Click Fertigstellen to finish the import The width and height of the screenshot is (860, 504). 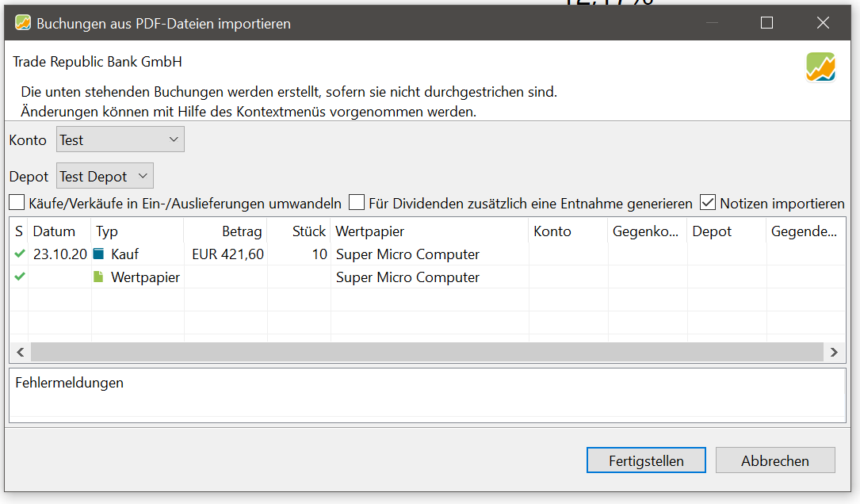coord(646,460)
